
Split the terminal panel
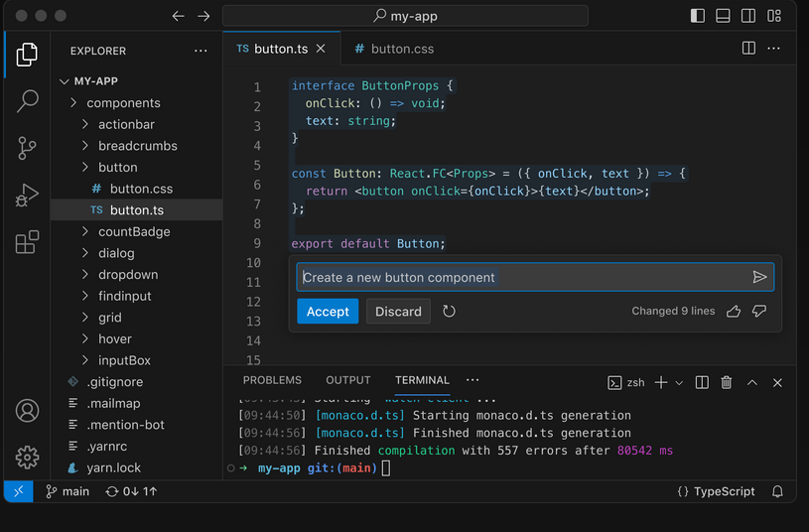pos(702,382)
